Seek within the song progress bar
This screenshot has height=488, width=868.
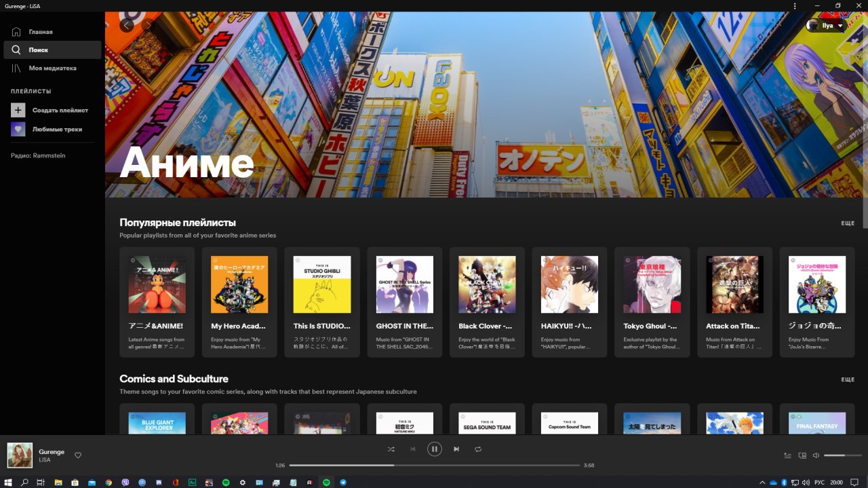[x=435, y=465]
